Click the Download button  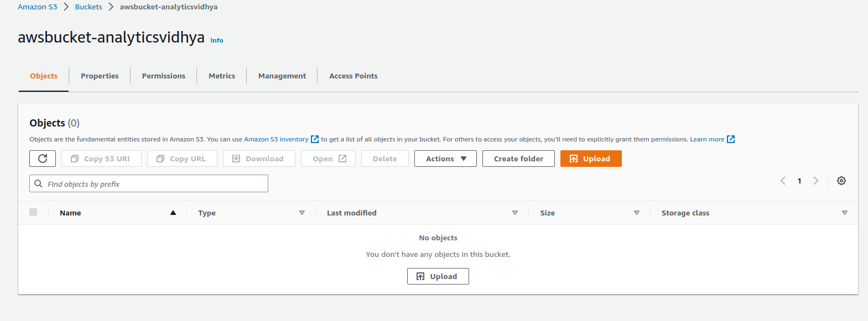tap(259, 159)
